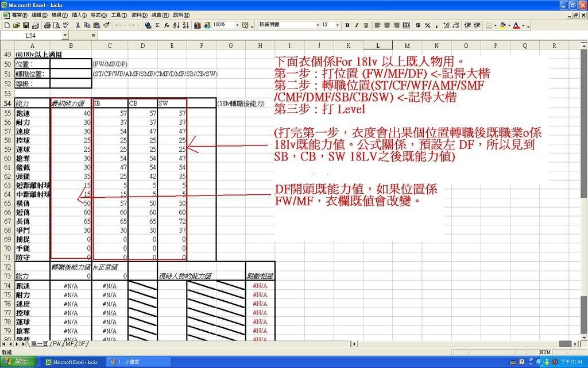Switch to the FW sheet tab
Image resolution: width=588 pixels, height=368 pixels.
[57, 343]
